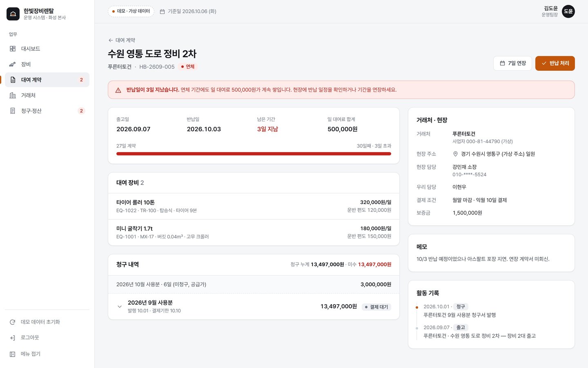The width and height of the screenshot is (588, 368).
Task: Go to 청구·정산 menu
Action: tap(47, 111)
